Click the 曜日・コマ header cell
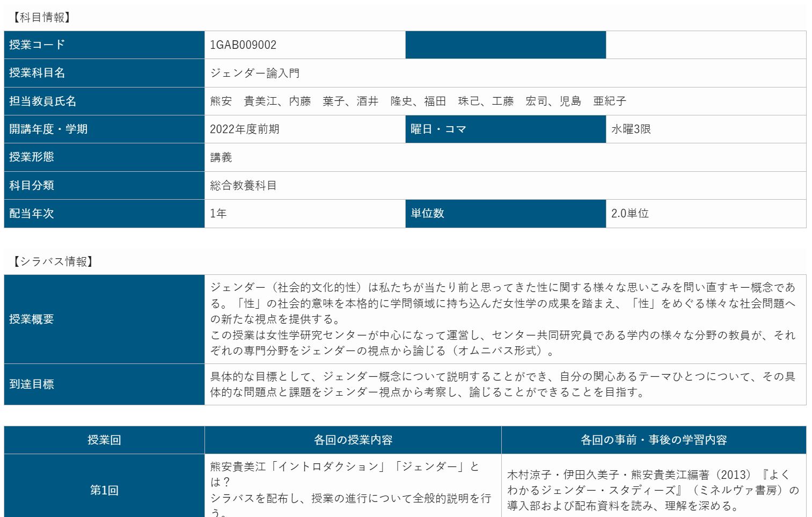The height and width of the screenshot is (517, 812). pos(505,129)
